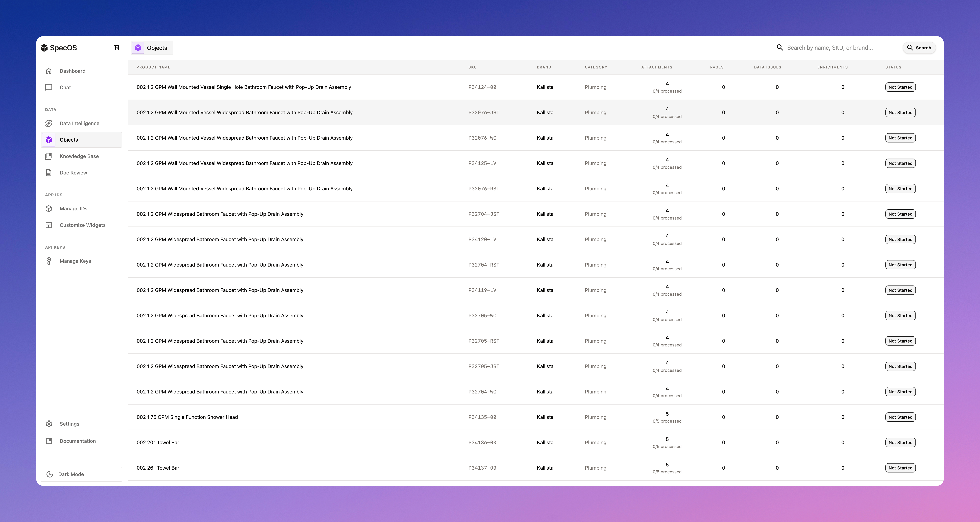Image resolution: width=980 pixels, height=522 pixels.
Task: Open the 002 1.75 GPM Single Function Shower Head row
Action: point(187,417)
